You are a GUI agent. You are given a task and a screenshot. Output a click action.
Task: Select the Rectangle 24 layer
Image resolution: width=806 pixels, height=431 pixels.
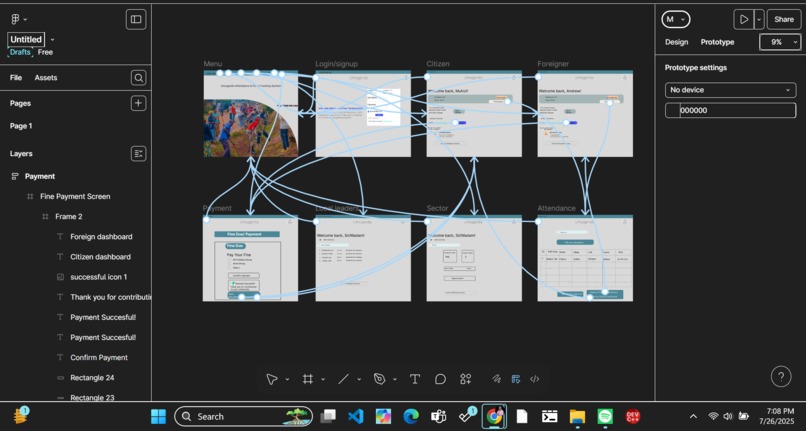pyautogui.click(x=92, y=378)
